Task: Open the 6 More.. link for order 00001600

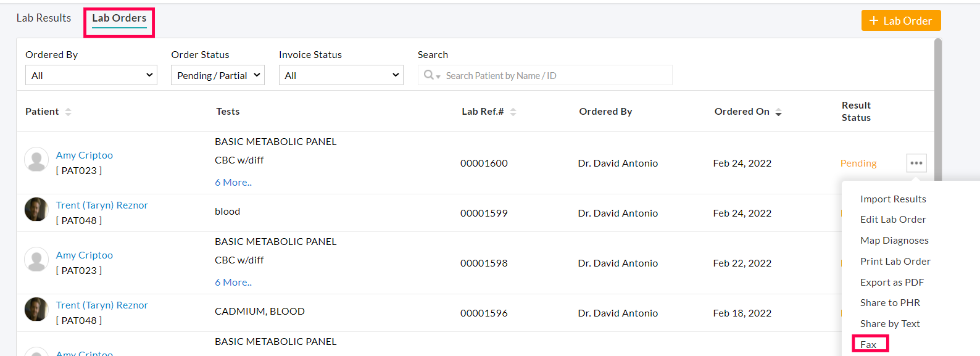Action: [x=233, y=182]
